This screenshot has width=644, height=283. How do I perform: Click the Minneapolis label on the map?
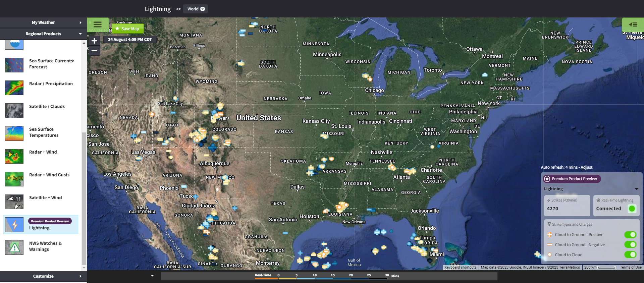(327, 54)
